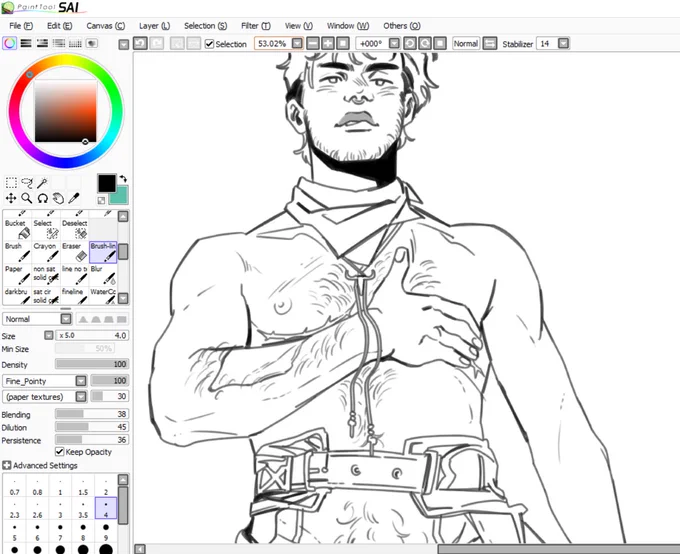Rotate canvas clockwise icon
This screenshot has height=554, width=680.
coord(425,43)
